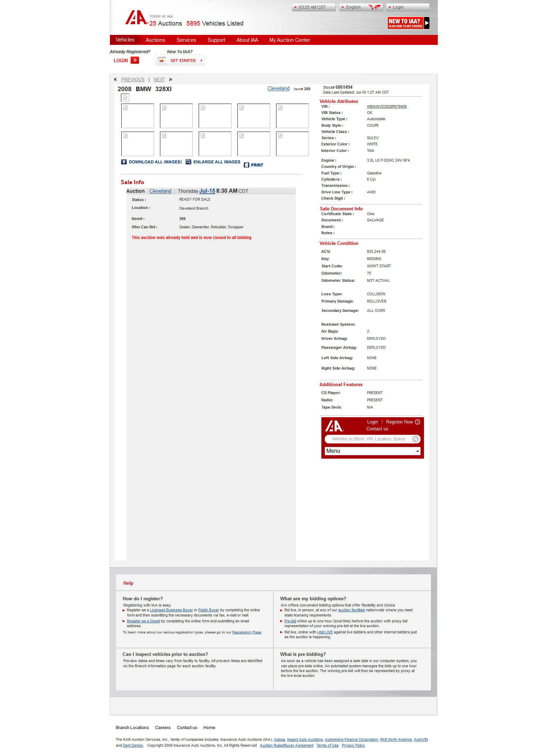This screenshot has height=756, width=547.
Task: Click the PAR North America link
Action: (x=396, y=740)
